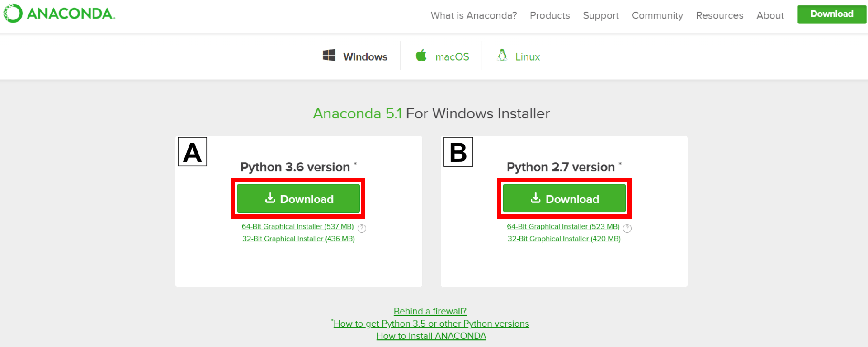Open the What is Anaconda page
Viewport: 868px width, 347px height.
(473, 15)
